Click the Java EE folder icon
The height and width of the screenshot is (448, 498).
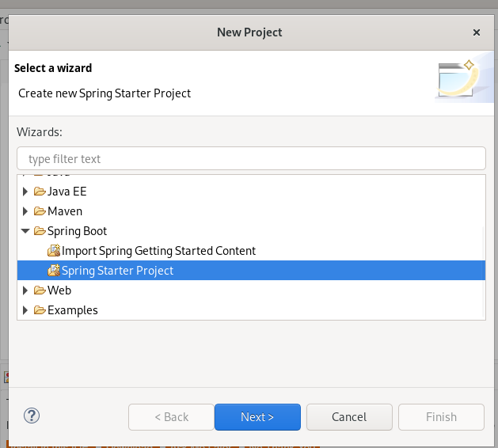(40, 192)
